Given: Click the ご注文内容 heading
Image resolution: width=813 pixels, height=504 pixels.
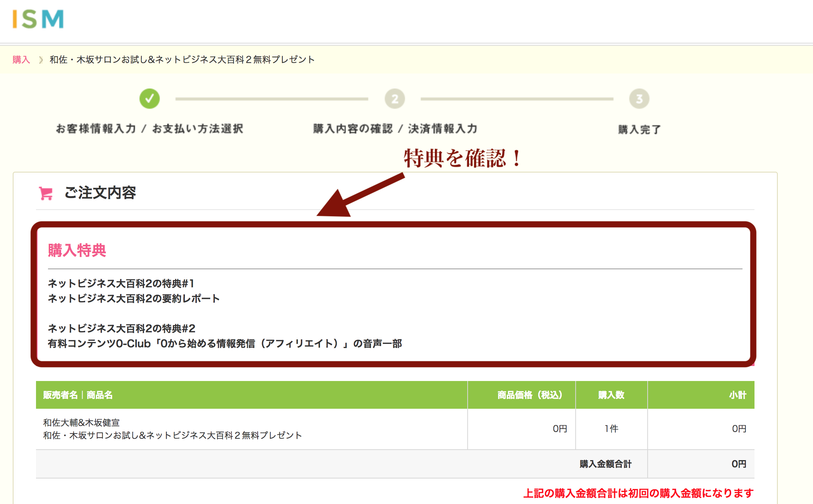Looking at the screenshot, I should 100,193.
